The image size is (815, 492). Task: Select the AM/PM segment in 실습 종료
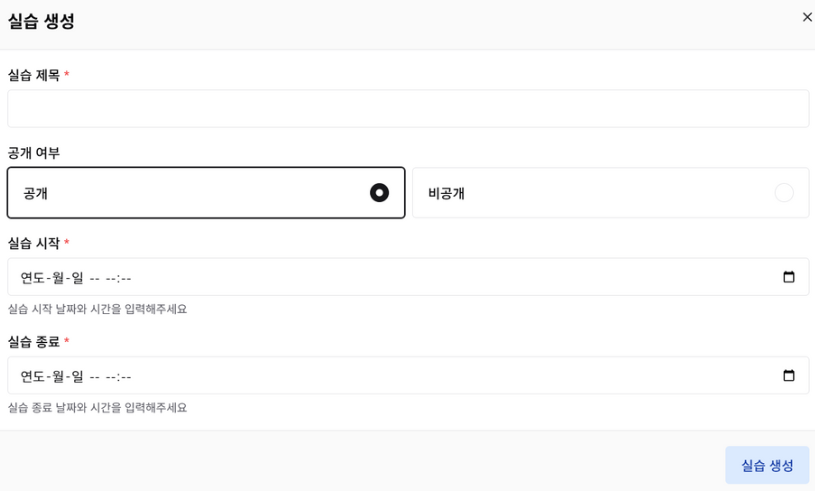[x=95, y=377]
